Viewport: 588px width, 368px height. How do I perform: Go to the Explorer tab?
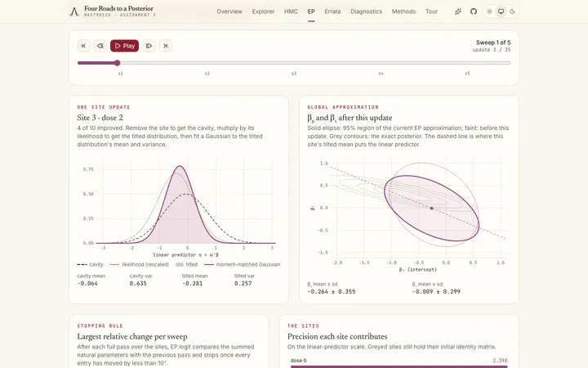click(x=263, y=11)
